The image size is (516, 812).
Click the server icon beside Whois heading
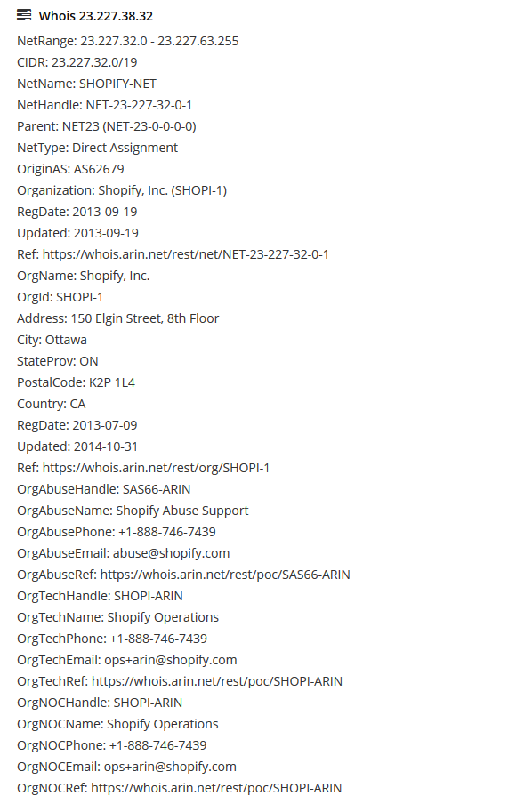pyautogui.click(x=24, y=15)
